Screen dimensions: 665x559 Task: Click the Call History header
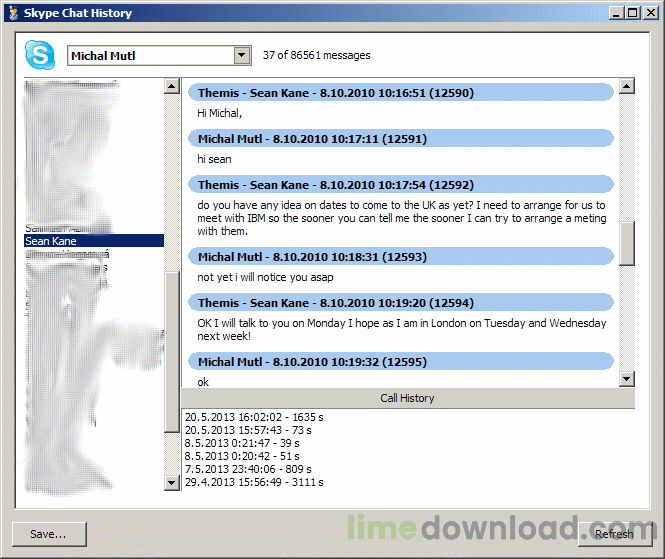[407, 398]
